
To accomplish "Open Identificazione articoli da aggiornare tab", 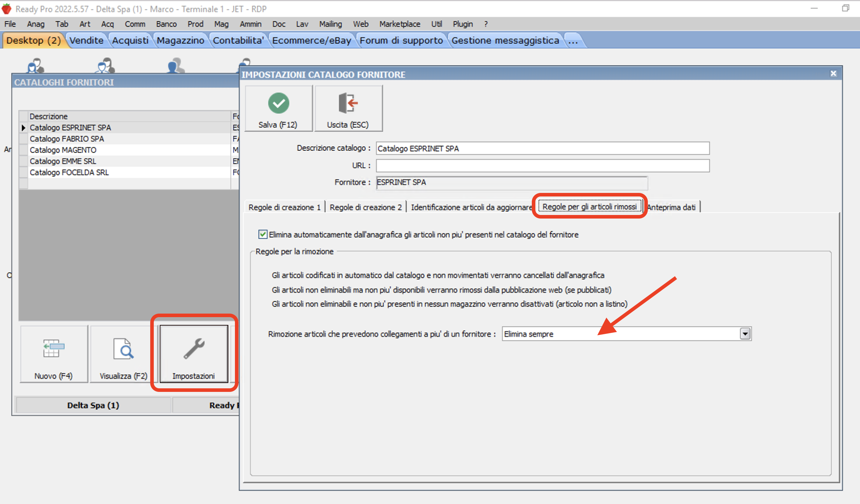I will tap(471, 207).
